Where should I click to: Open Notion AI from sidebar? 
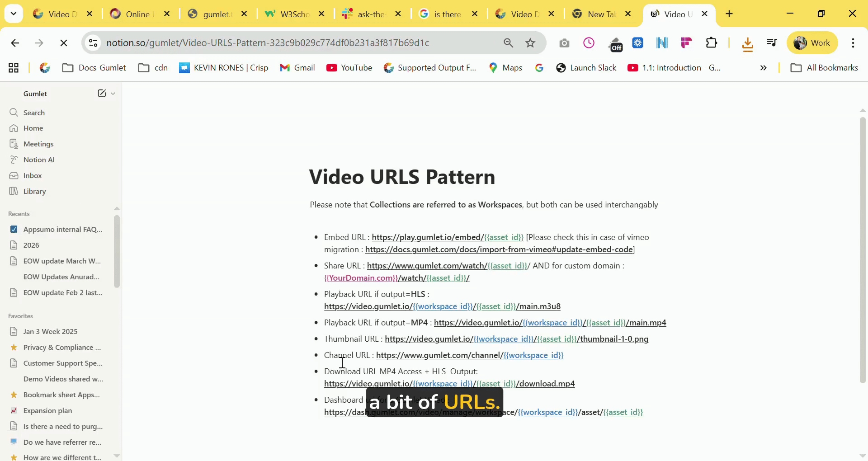pyautogui.click(x=39, y=160)
